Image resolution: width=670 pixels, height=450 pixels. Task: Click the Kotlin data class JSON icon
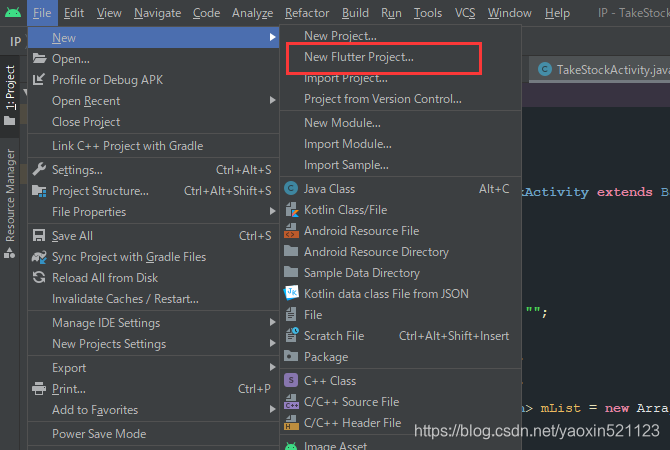point(291,293)
